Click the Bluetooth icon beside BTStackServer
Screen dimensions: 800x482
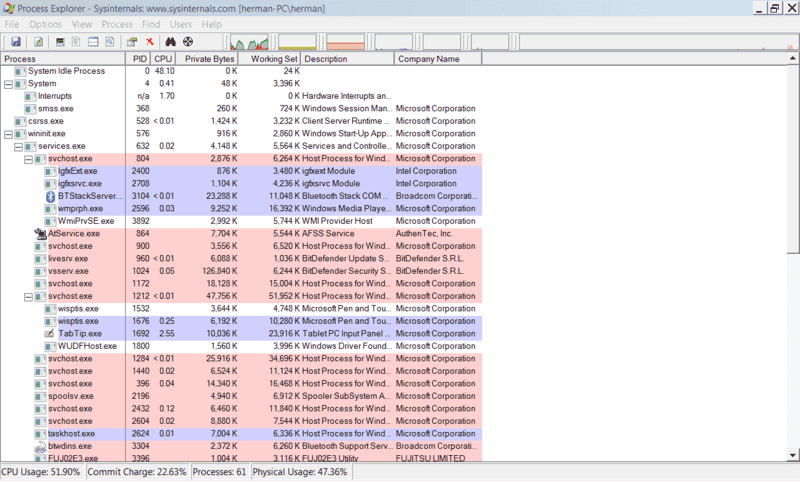50,196
